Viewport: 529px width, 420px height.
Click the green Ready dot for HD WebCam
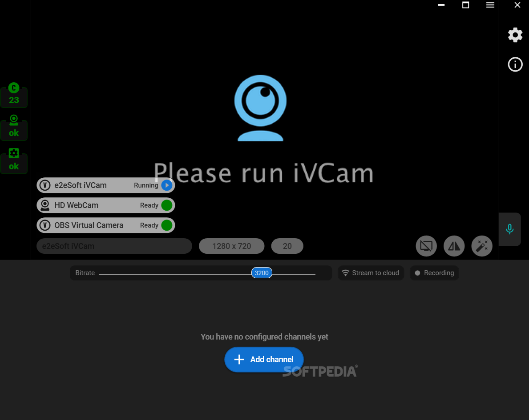[167, 205]
